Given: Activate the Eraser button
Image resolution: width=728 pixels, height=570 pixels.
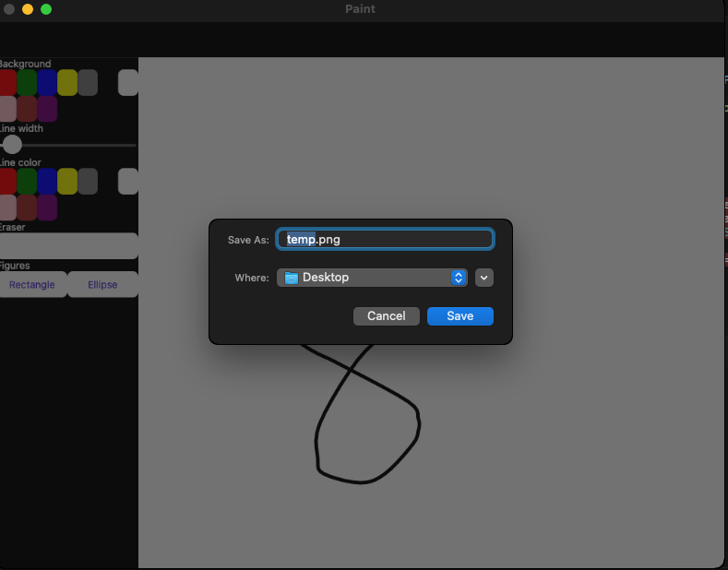Looking at the screenshot, I should click(68, 246).
